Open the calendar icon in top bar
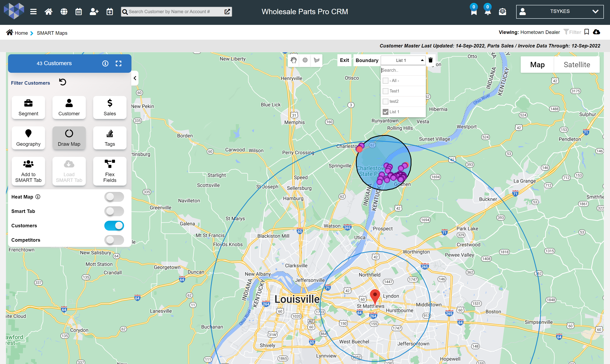This screenshot has height=364, width=610. [79, 12]
